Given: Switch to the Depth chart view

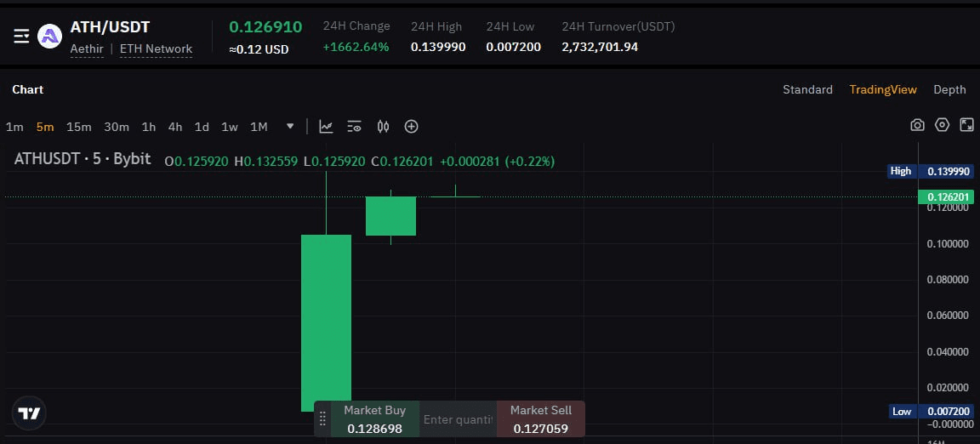Looking at the screenshot, I should point(949,89).
